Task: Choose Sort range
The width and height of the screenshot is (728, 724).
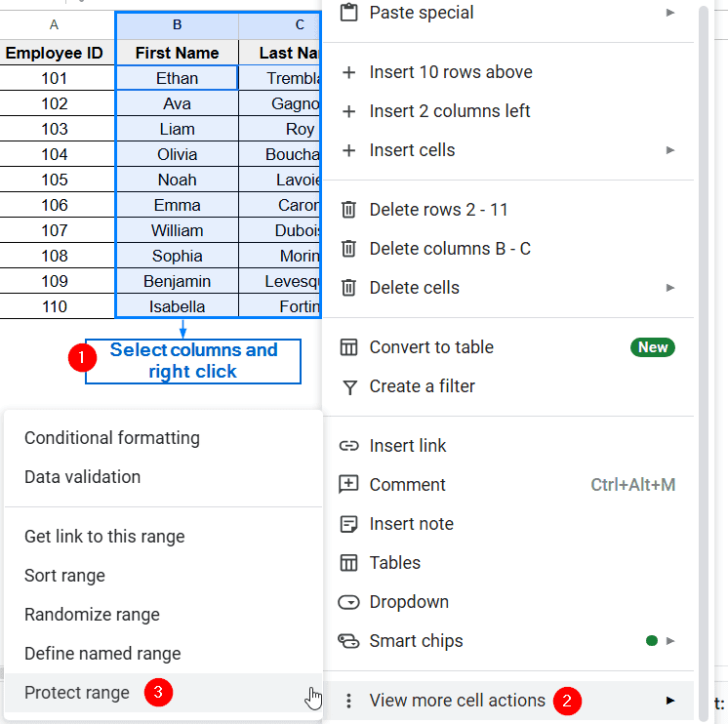Action: click(x=163, y=576)
